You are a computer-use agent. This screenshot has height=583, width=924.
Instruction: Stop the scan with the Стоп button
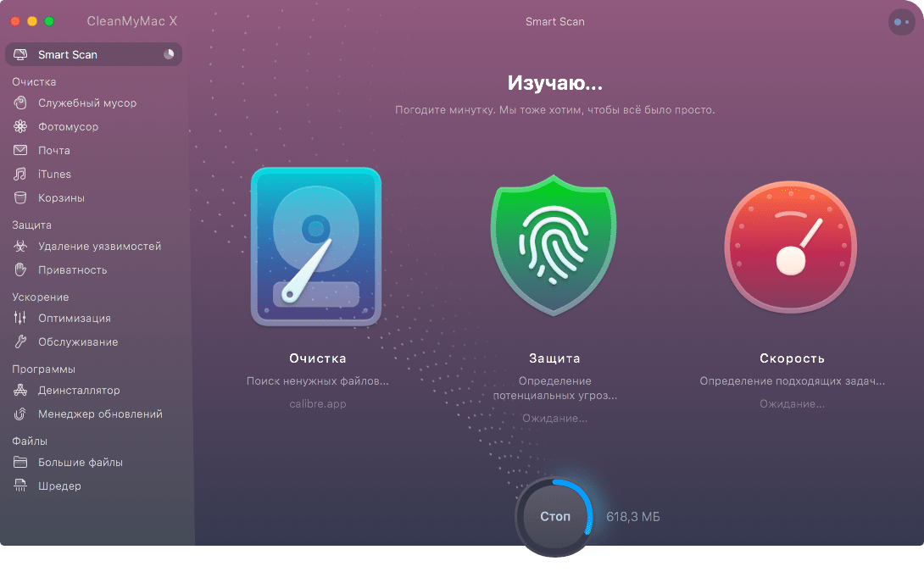(x=555, y=516)
